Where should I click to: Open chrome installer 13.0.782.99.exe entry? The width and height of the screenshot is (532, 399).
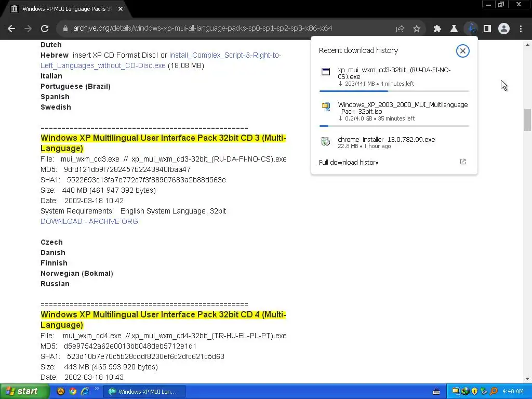[394, 142]
